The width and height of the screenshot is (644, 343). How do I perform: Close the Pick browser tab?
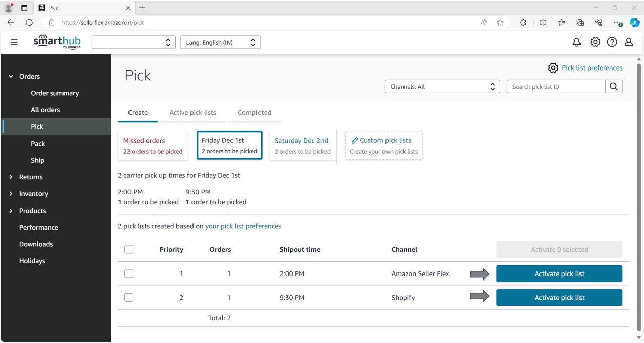(128, 8)
